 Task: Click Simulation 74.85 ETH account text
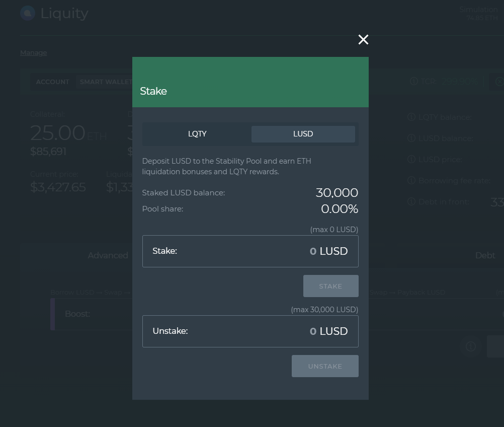[479, 14]
